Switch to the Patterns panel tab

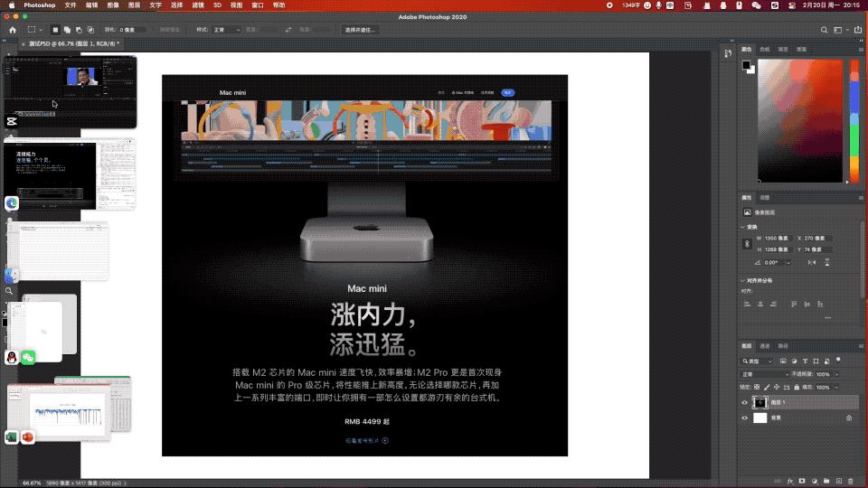(801, 49)
